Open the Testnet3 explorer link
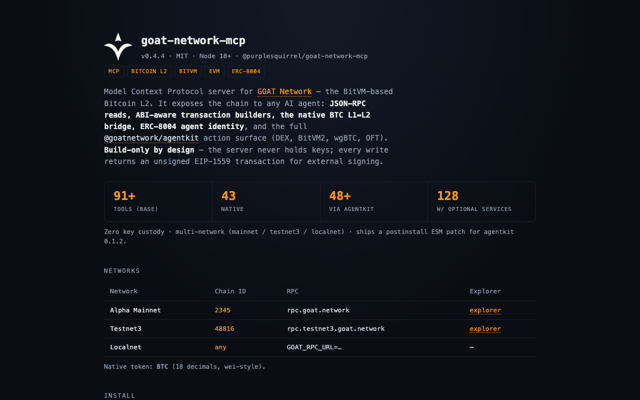 (x=485, y=329)
